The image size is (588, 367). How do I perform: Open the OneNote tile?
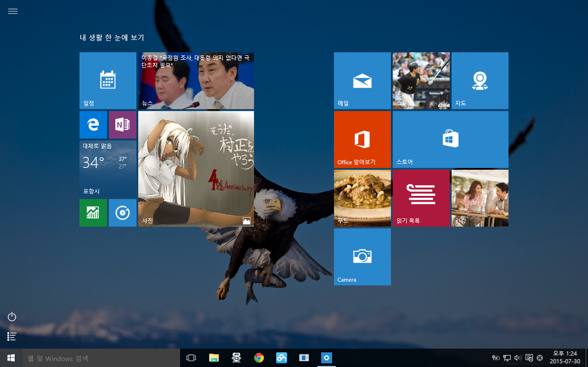tap(123, 125)
